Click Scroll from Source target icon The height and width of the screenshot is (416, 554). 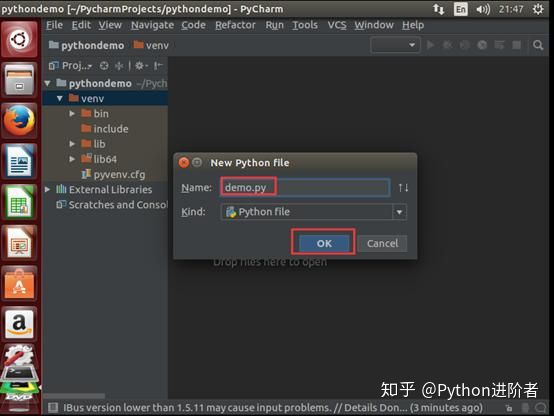(x=104, y=66)
